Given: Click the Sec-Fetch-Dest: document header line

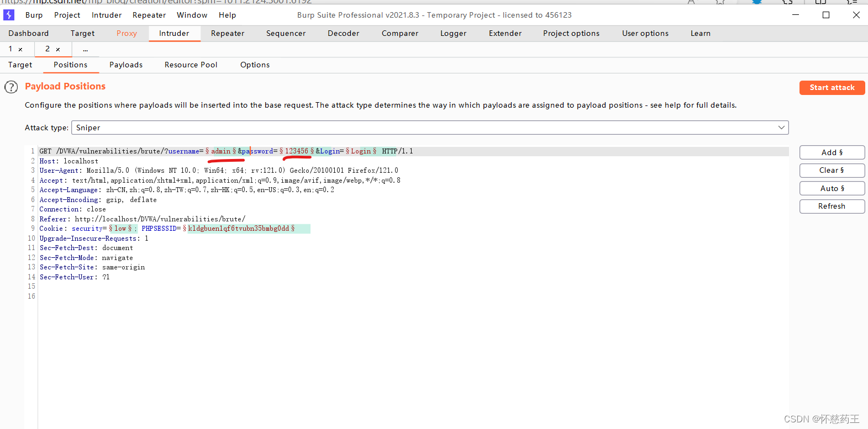Looking at the screenshot, I should point(86,248).
